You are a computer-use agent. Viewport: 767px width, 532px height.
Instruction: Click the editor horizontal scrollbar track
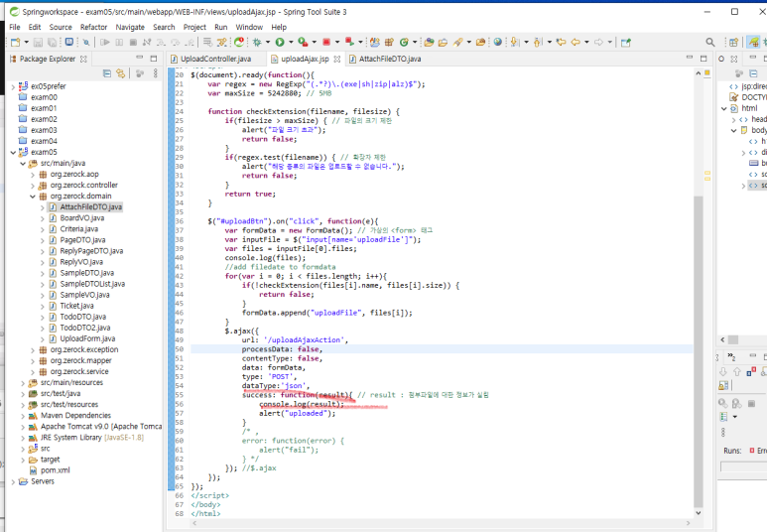tap(441, 523)
